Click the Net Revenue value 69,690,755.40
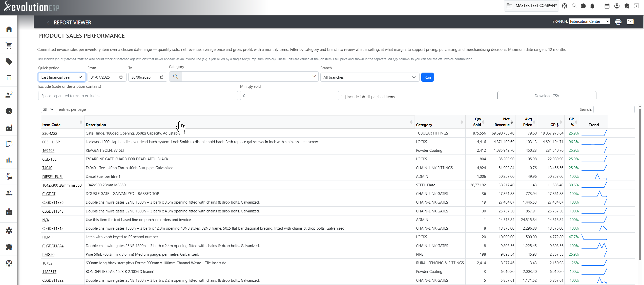 (x=503, y=133)
